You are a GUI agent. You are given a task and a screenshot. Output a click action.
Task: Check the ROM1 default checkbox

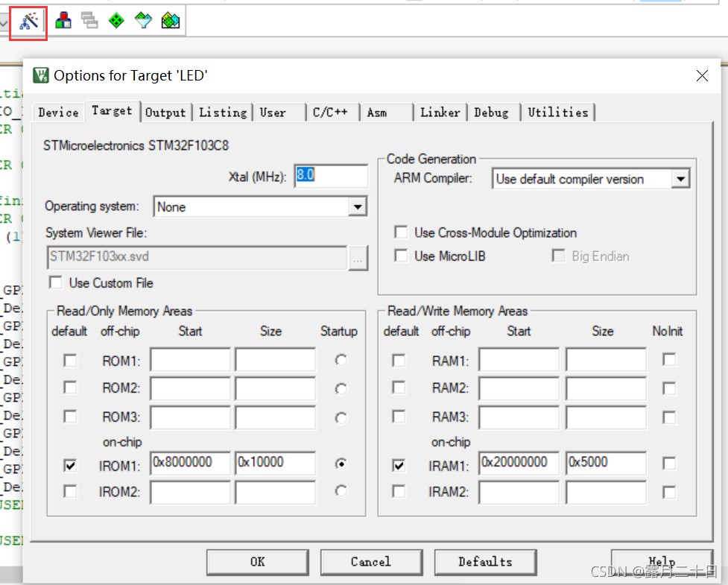[x=70, y=361]
